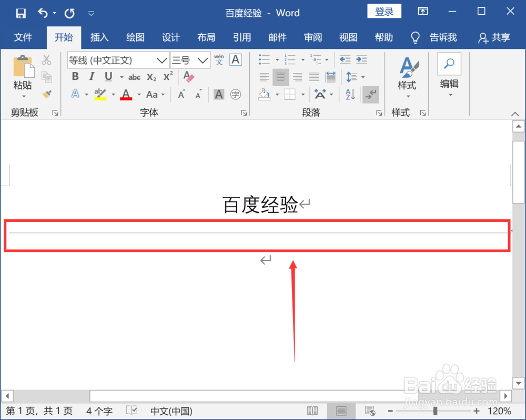
Task: Toggle underline formatting
Action: pyautogui.click(x=108, y=77)
